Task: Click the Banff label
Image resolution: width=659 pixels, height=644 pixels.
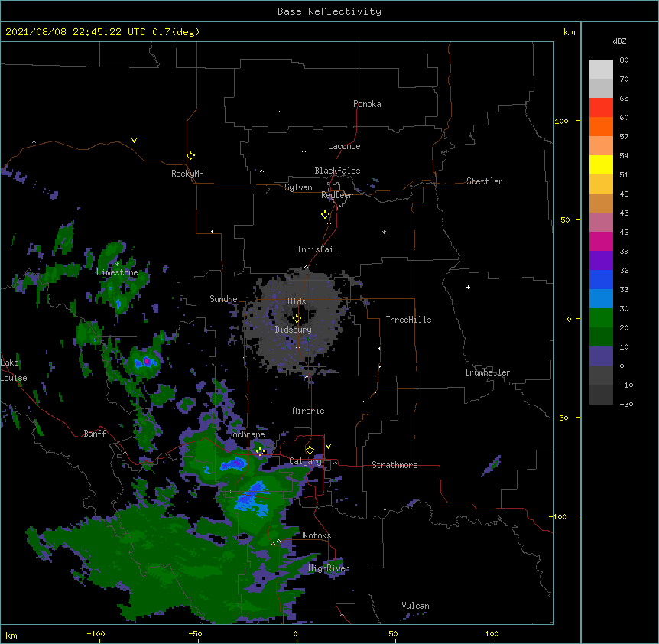Action: point(95,434)
